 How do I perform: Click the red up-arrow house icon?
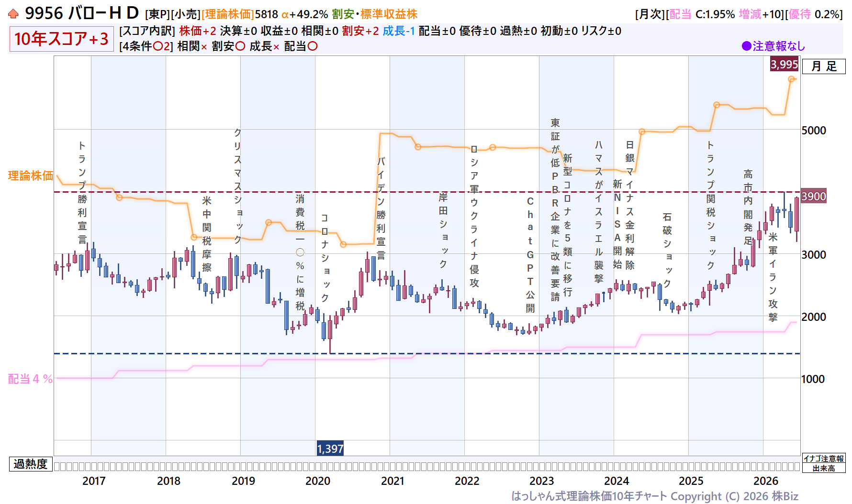pyautogui.click(x=13, y=14)
